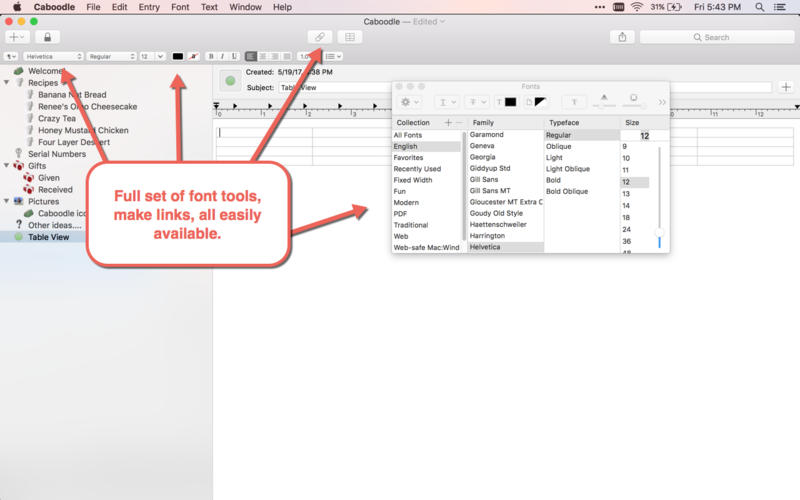800x500 pixels.
Task: Open the Helvetica font family dropdown
Action: (x=53, y=56)
